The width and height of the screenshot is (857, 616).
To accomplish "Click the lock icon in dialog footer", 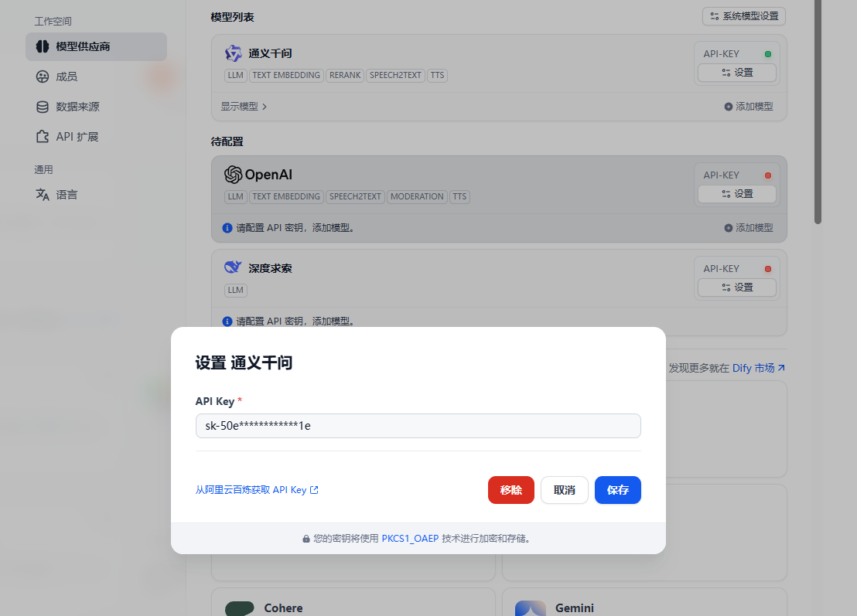I will click(x=306, y=539).
